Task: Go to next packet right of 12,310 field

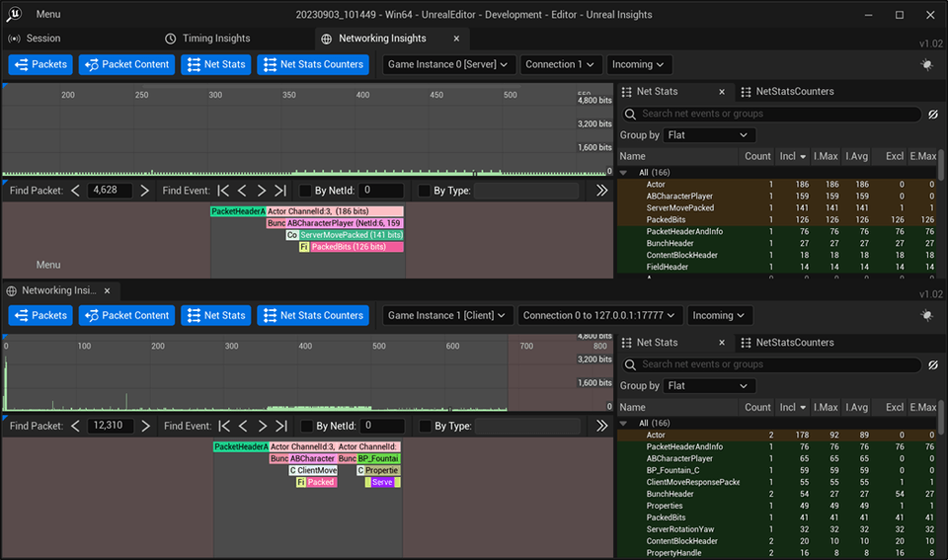Action: (145, 426)
